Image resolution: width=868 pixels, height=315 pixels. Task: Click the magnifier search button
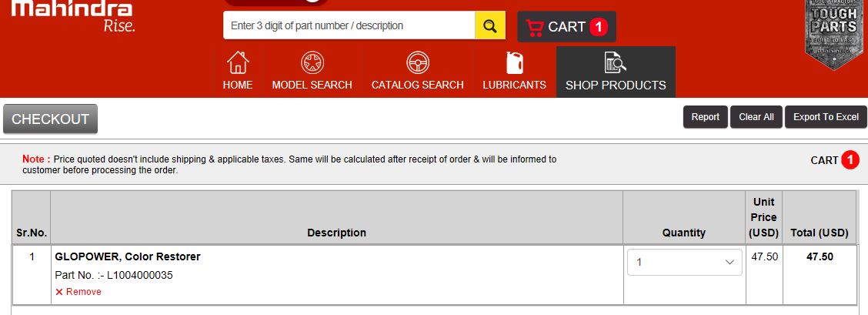490,25
